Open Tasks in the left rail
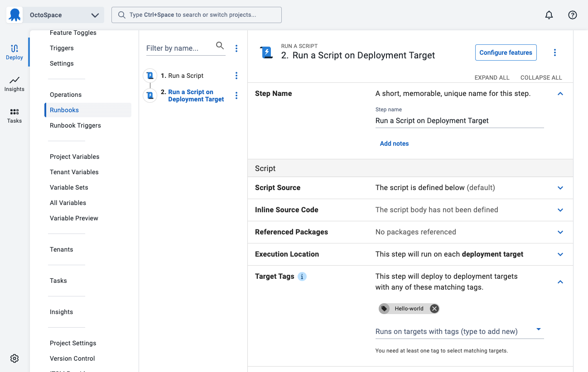Screen dimensions: 588x372 coord(14,115)
